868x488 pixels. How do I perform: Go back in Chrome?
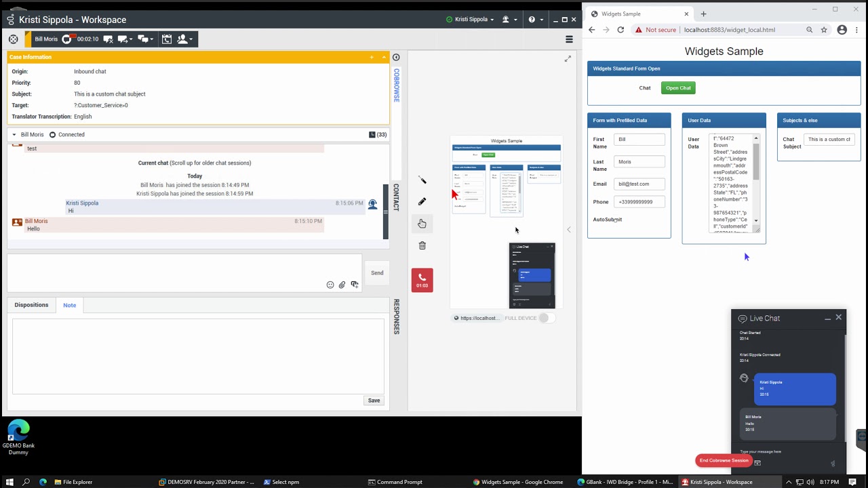(x=592, y=30)
